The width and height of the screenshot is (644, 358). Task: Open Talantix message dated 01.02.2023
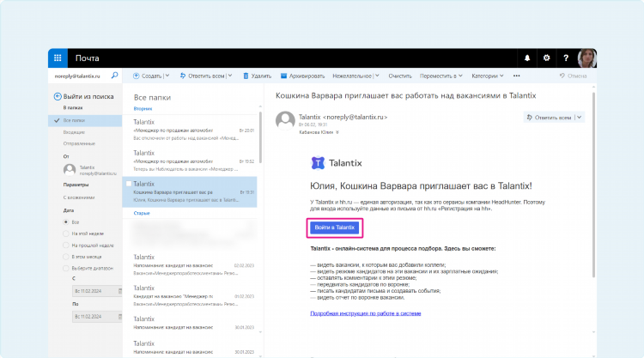[191, 296]
